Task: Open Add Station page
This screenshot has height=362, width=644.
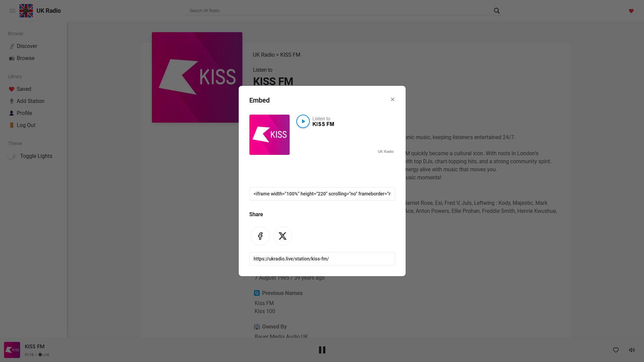Action: (30, 101)
